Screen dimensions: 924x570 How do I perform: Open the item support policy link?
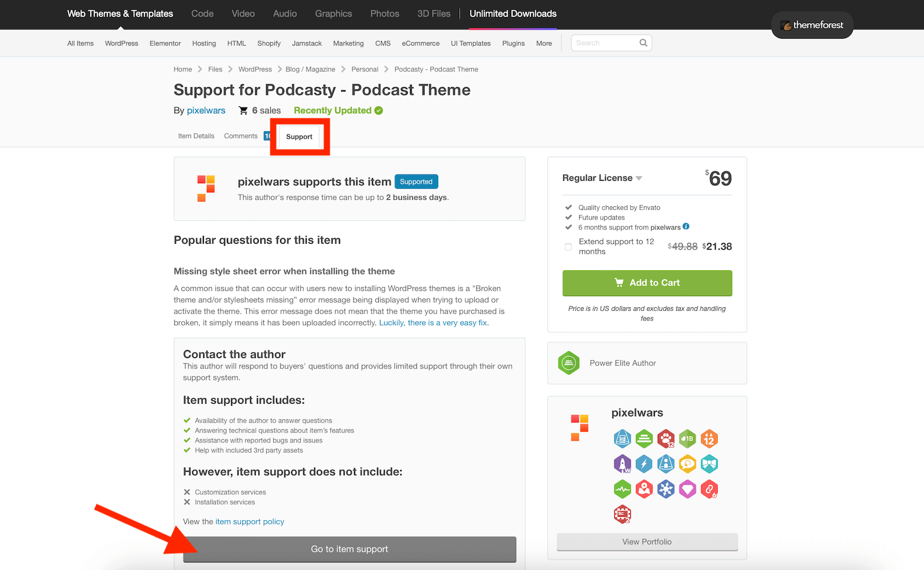[250, 521]
